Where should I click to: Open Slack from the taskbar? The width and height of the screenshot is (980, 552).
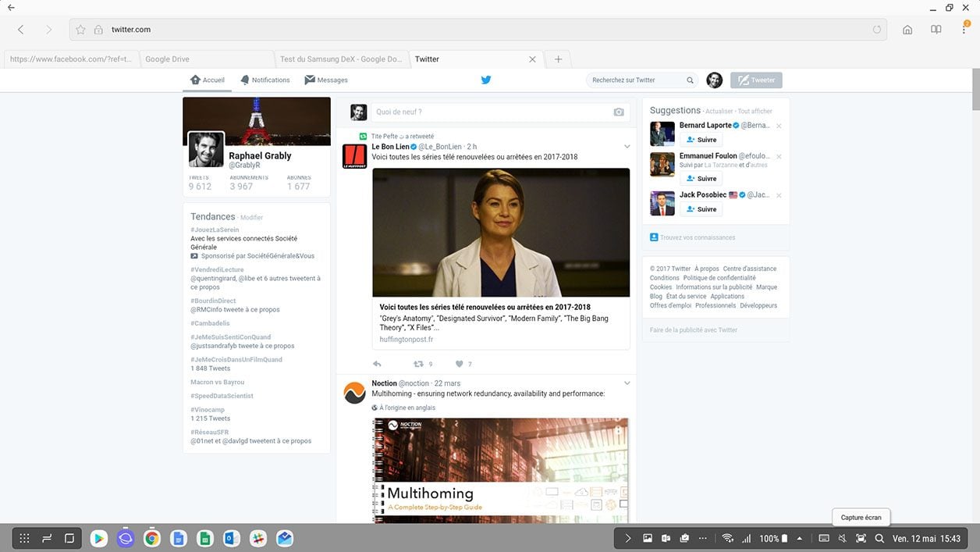click(258, 538)
